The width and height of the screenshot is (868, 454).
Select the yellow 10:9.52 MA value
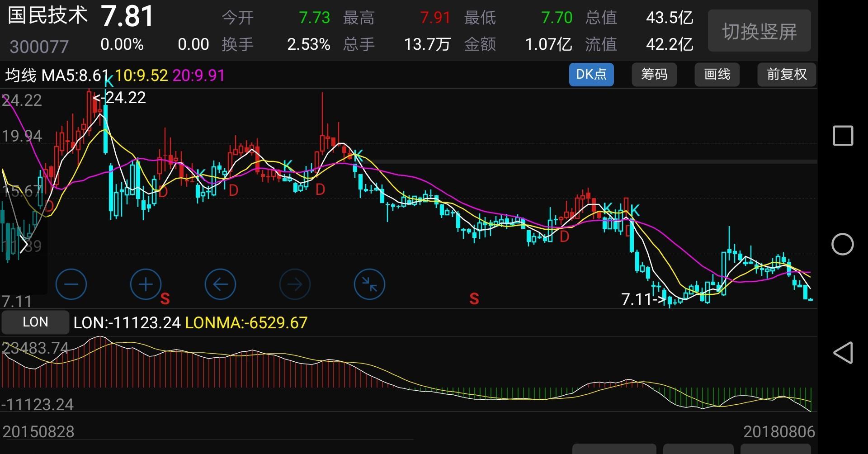click(x=141, y=75)
